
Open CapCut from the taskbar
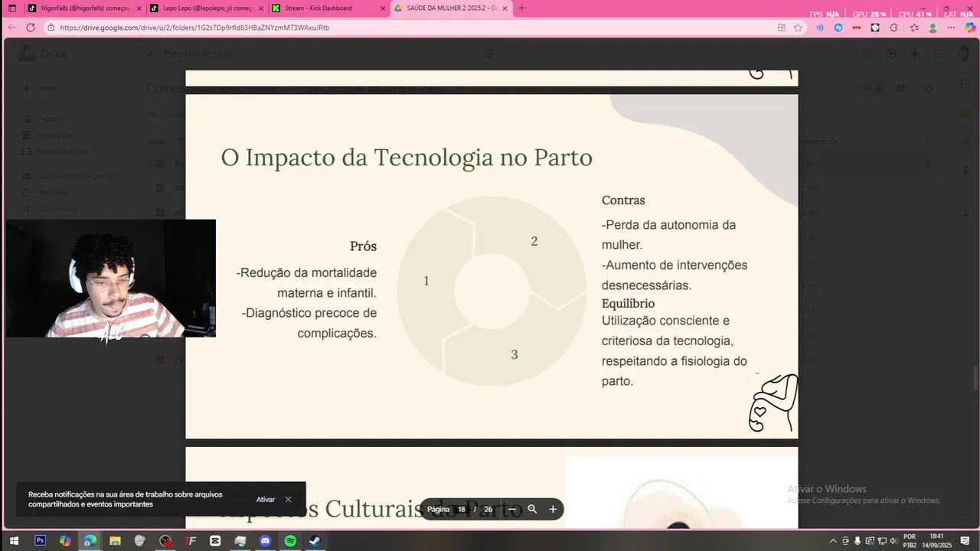[x=215, y=541]
